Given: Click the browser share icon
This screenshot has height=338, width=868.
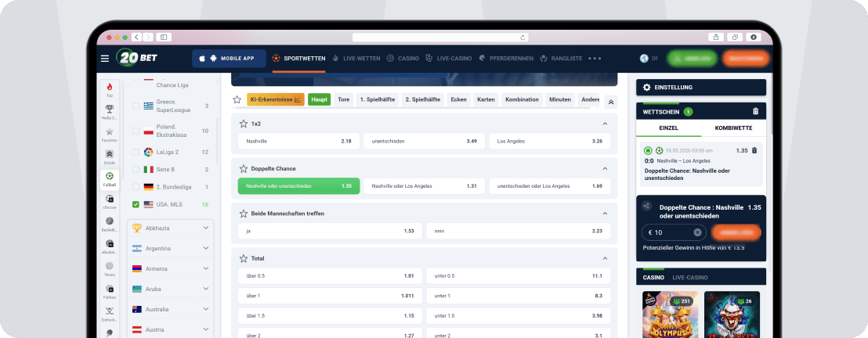Looking at the screenshot, I should (x=716, y=37).
